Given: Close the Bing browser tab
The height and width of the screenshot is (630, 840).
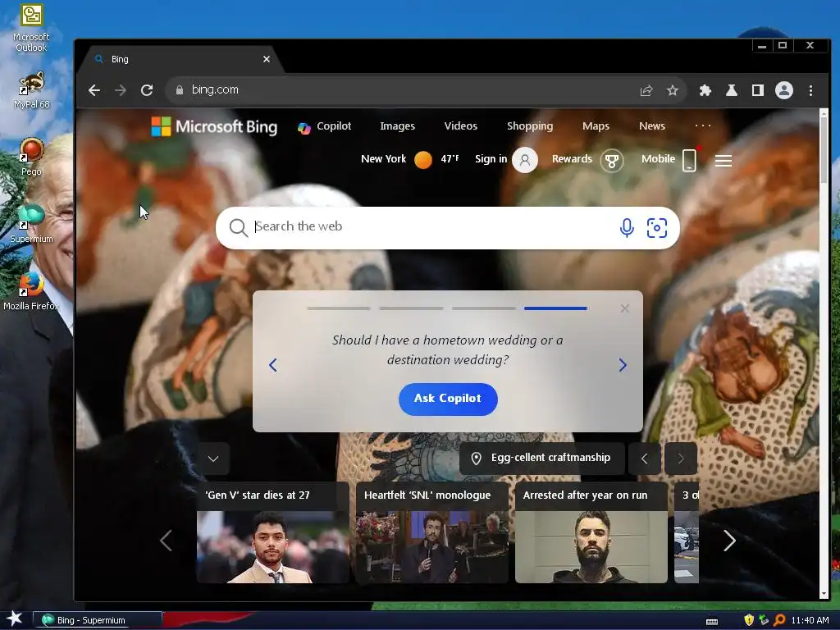Looking at the screenshot, I should click(267, 59).
